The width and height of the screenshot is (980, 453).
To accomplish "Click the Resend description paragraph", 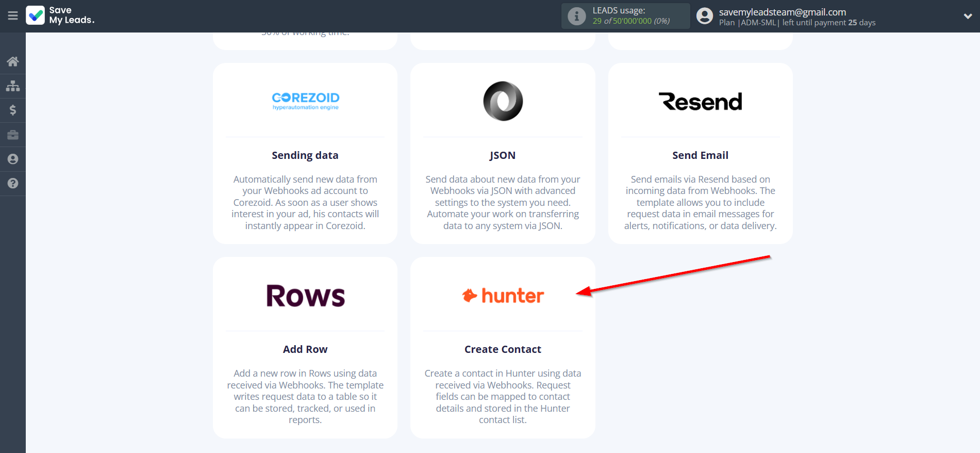I will 700,202.
